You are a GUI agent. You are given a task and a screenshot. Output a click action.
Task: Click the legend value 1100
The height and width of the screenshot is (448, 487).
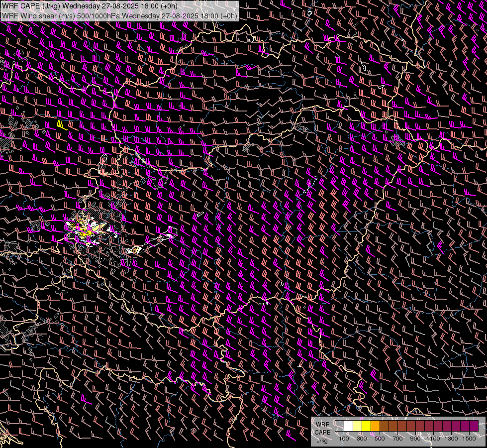[433, 439]
